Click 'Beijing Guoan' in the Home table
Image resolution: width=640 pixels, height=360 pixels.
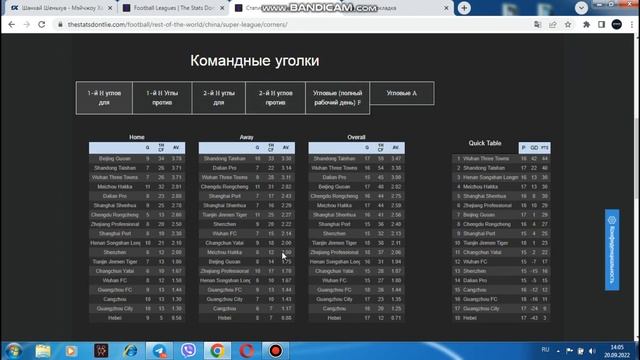tap(115, 158)
